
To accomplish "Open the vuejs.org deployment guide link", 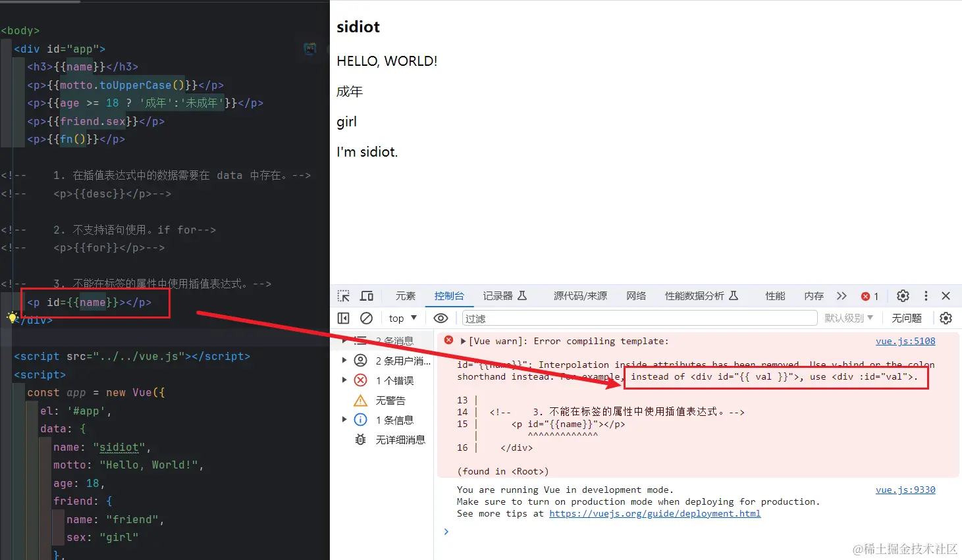I will pos(655,513).
